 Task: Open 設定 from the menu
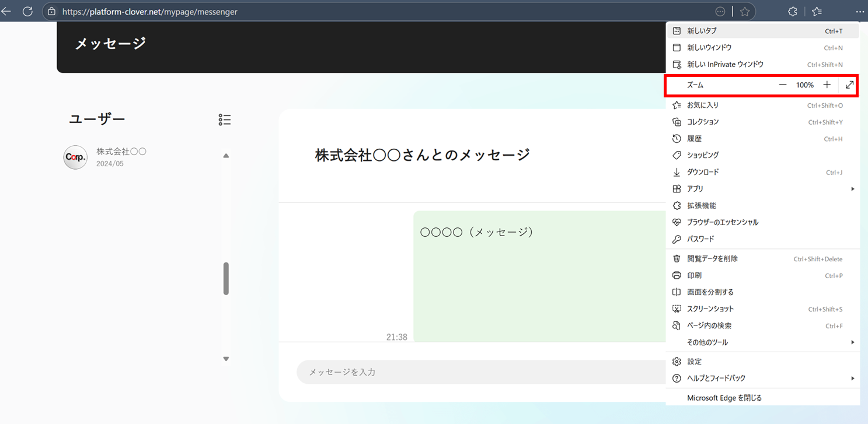pyautogui.click(x=762, y=362)
